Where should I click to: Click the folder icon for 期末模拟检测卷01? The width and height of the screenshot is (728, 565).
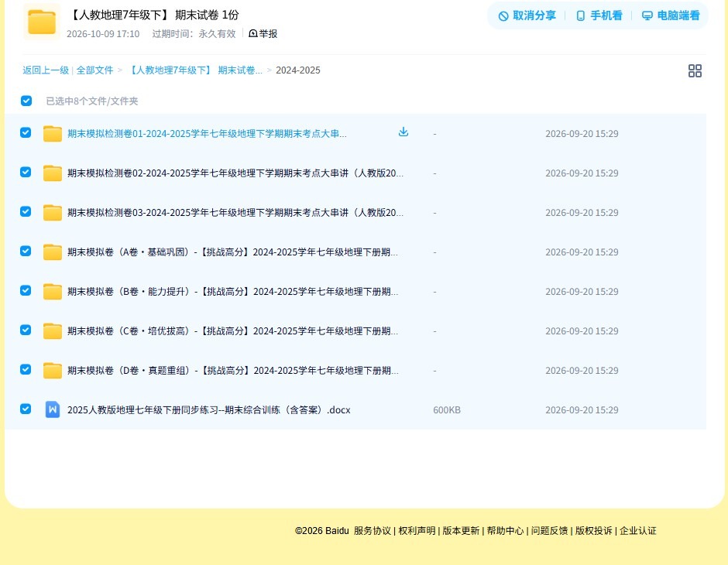[x=53, y=134]
